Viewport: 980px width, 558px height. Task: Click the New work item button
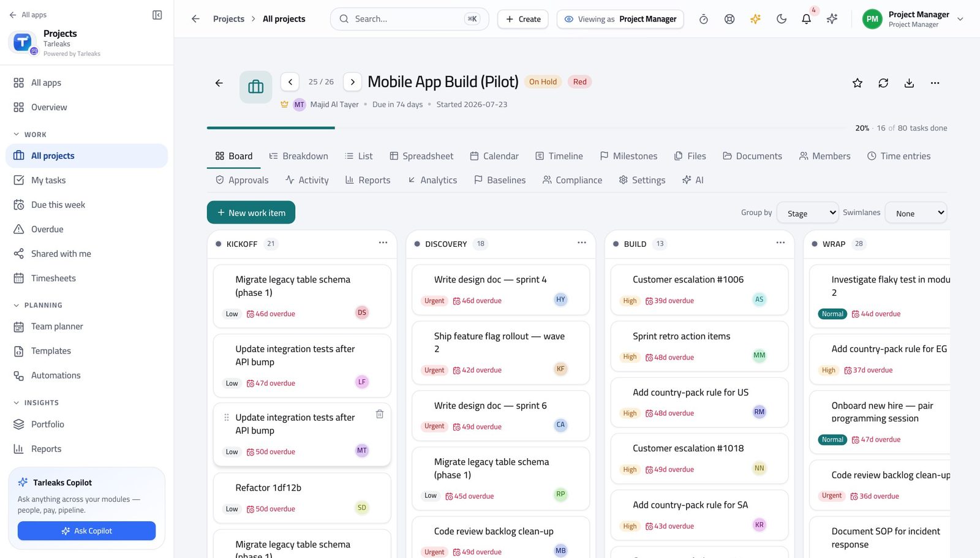tap(251, 213)
